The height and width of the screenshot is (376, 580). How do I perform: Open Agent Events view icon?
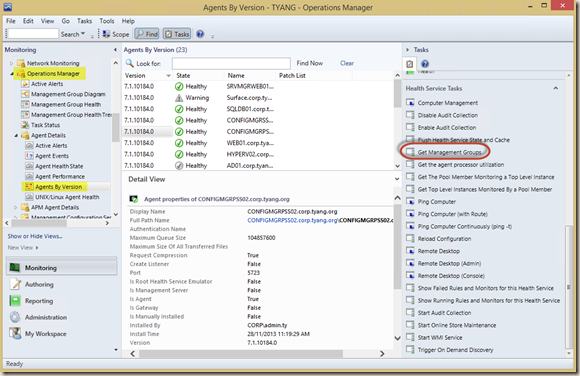[29, 156]
